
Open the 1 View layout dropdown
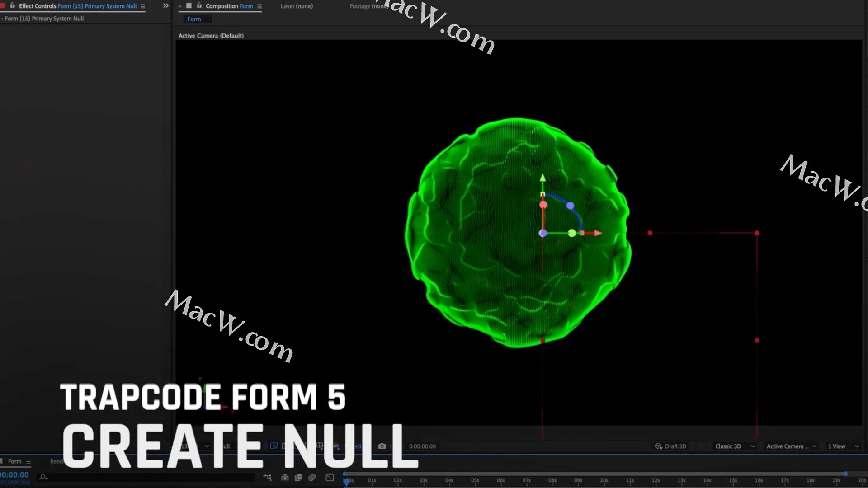[x=843, y=446]
